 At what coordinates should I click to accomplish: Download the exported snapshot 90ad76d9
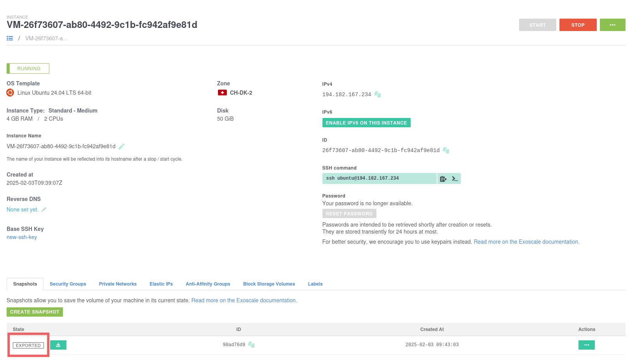58,345
